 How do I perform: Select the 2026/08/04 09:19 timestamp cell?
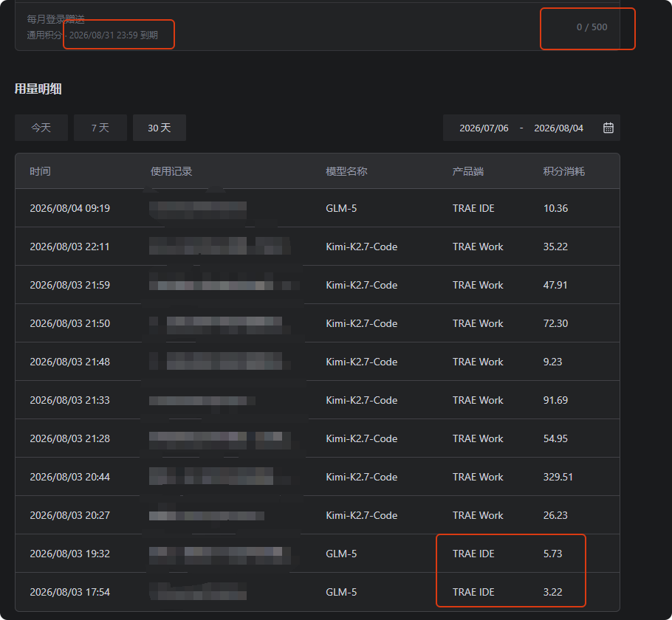tap(70, 208)
